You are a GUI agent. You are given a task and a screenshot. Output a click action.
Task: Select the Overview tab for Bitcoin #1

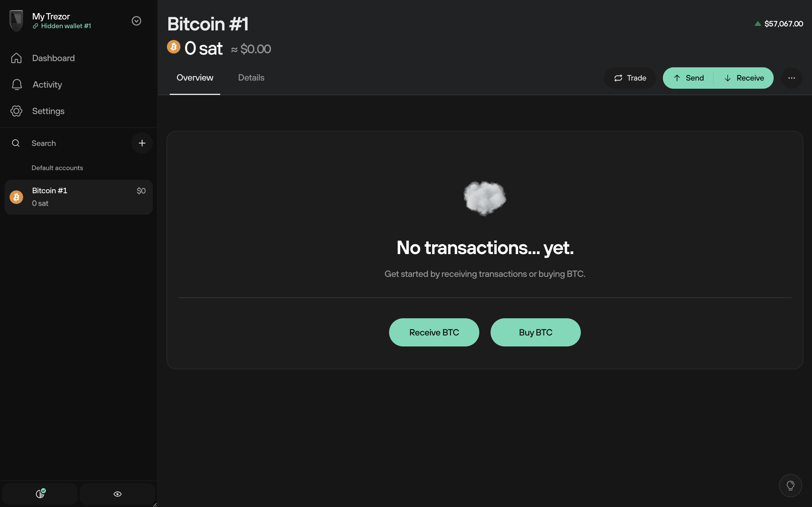point(195,78)
